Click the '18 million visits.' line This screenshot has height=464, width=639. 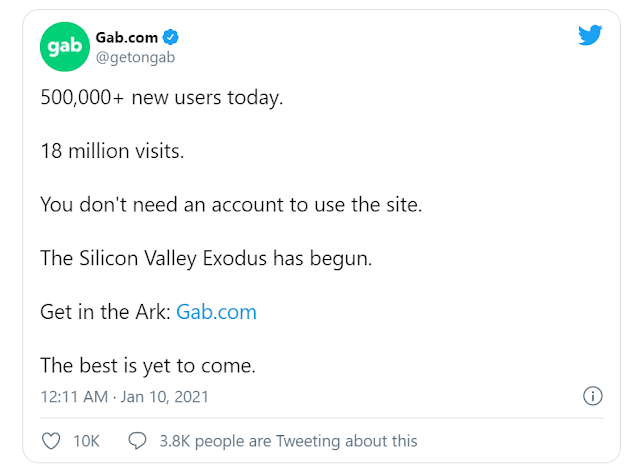click(112, 151)
